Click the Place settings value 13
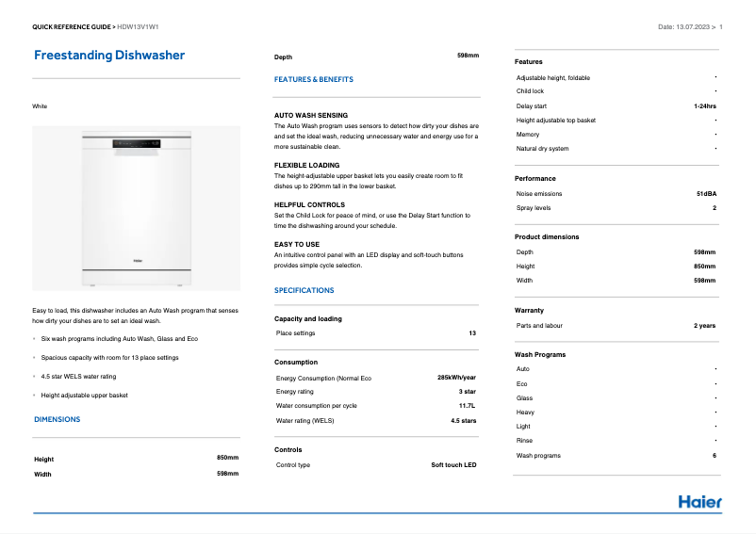 472,333
